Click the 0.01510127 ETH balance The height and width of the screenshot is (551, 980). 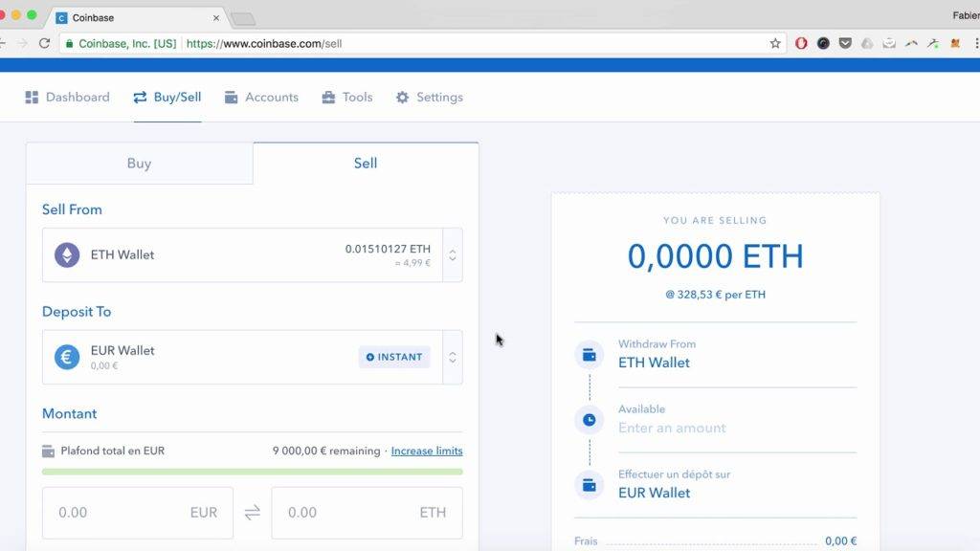[x=388, y=249]
